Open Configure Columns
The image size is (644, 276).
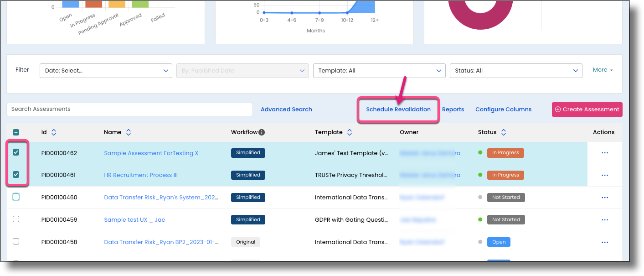coord(503,109)
